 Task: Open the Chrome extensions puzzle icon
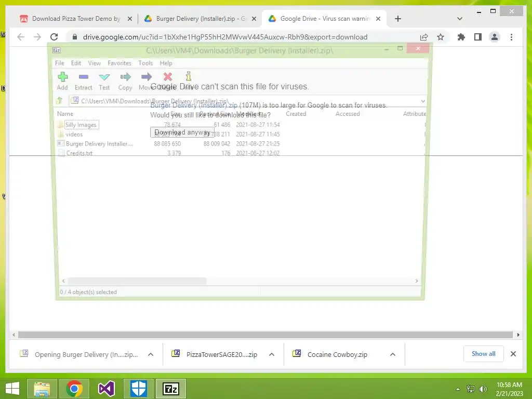click(461, 37)
